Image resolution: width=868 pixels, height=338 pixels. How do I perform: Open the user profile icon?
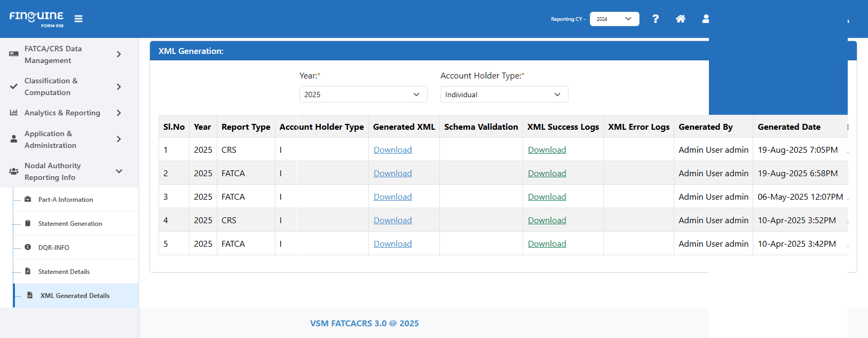pos(705,19)
